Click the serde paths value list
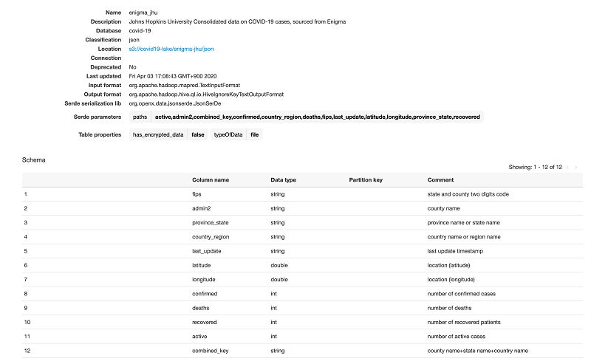The width and height of the screenshot is (591, 364). 318,117
